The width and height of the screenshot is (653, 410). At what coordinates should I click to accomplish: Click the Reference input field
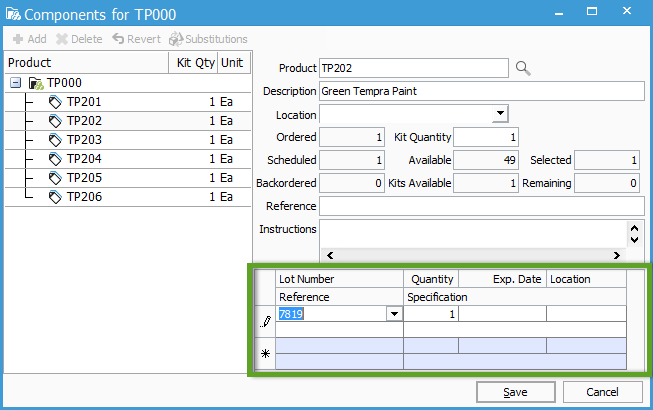pos(482,206)
